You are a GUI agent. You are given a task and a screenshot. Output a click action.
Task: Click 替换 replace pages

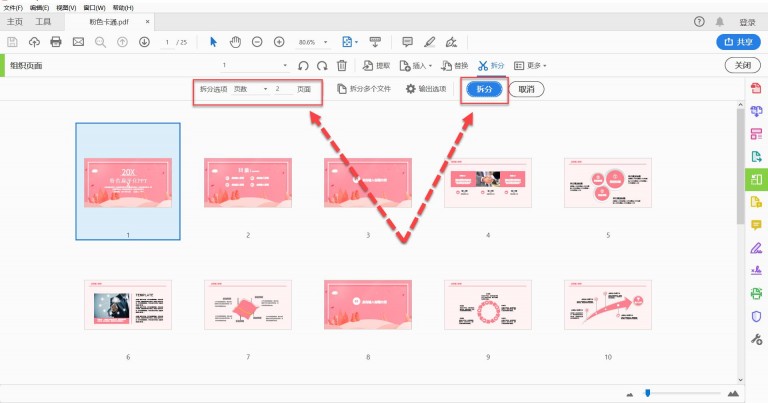455,66
